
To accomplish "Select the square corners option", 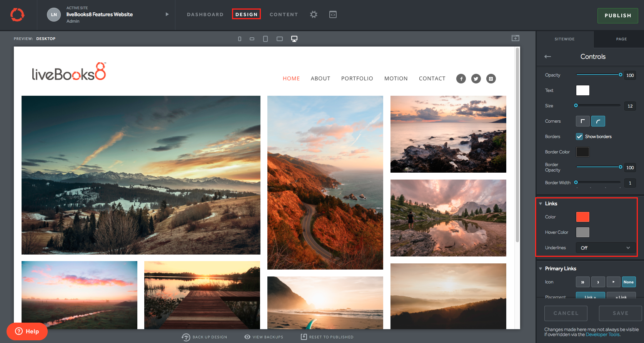I will tap(582, 121).
